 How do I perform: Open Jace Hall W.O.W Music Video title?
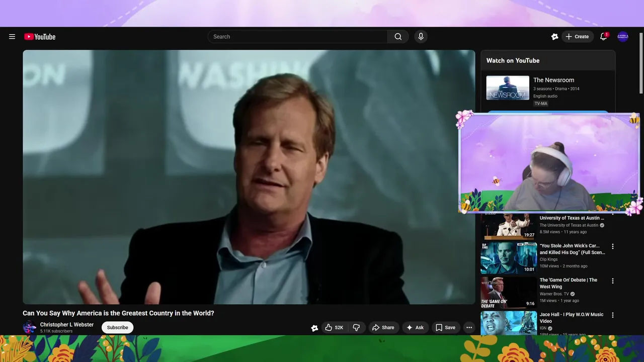click(572, 318)
